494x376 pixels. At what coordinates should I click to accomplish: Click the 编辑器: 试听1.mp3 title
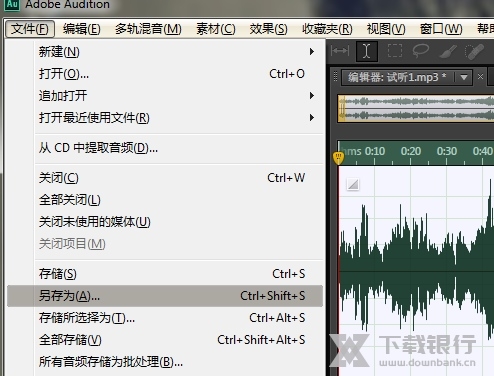click(397, 77)
